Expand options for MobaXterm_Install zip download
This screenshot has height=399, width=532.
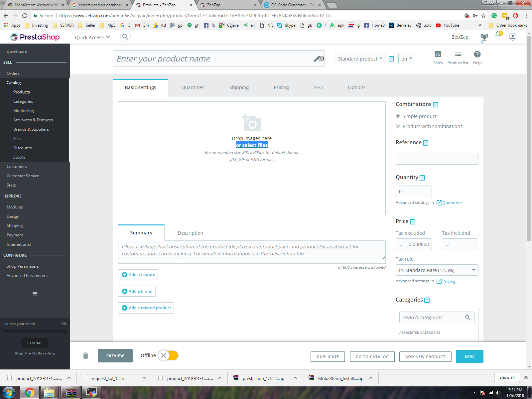click(371, 378)
